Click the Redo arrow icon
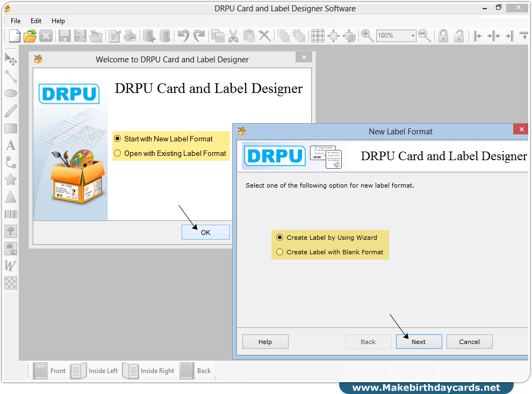532x394 pixels. click(199, 35)
